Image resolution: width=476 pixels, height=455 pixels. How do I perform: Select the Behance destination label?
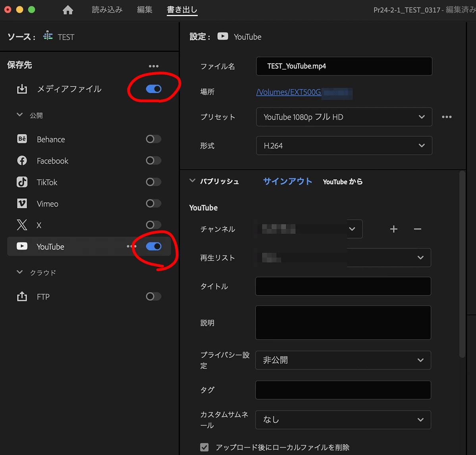[x=51, y=139]
